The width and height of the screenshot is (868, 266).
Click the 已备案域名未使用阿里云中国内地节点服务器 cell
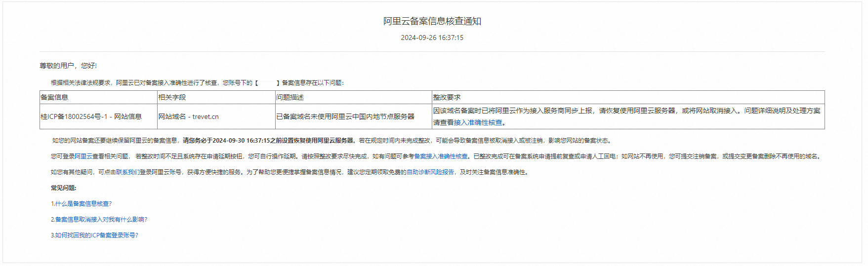(345, 116)
